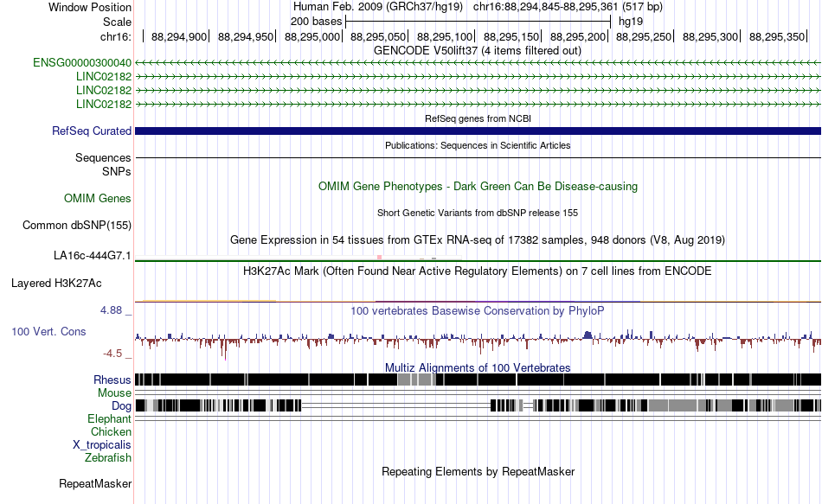This screenshot has width=822, height=504.
Task: Open the LA16c-444G7.1 GTEx label
Action: [93, 256]
